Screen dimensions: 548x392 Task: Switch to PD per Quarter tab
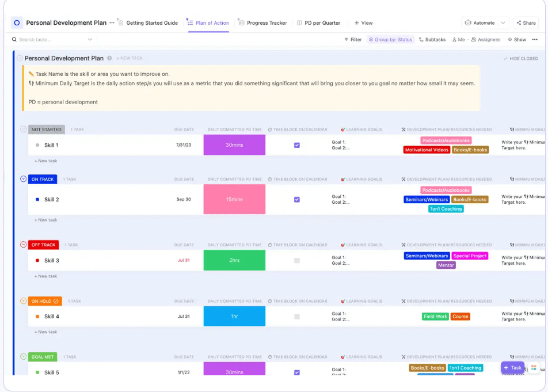[x=318, y=22]
